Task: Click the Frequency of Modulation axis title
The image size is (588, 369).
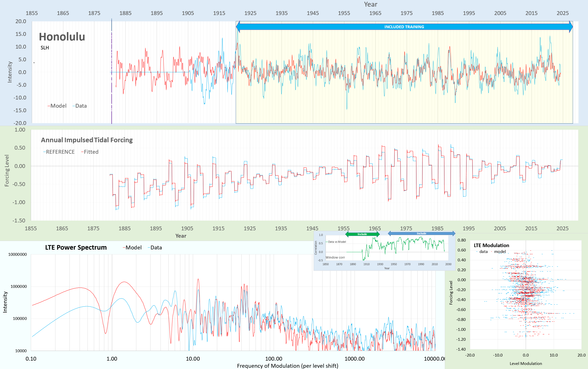Action: click(x=287, y=366)
